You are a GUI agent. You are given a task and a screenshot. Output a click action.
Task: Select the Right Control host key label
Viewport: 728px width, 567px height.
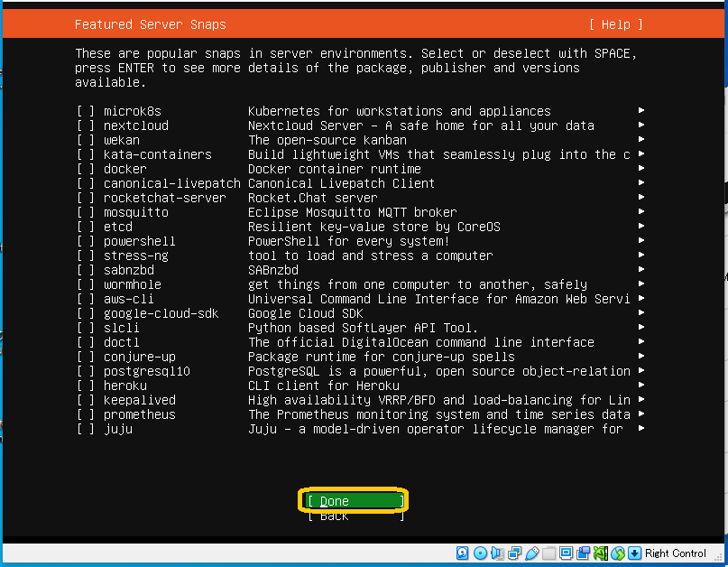[x=676, y=553]
